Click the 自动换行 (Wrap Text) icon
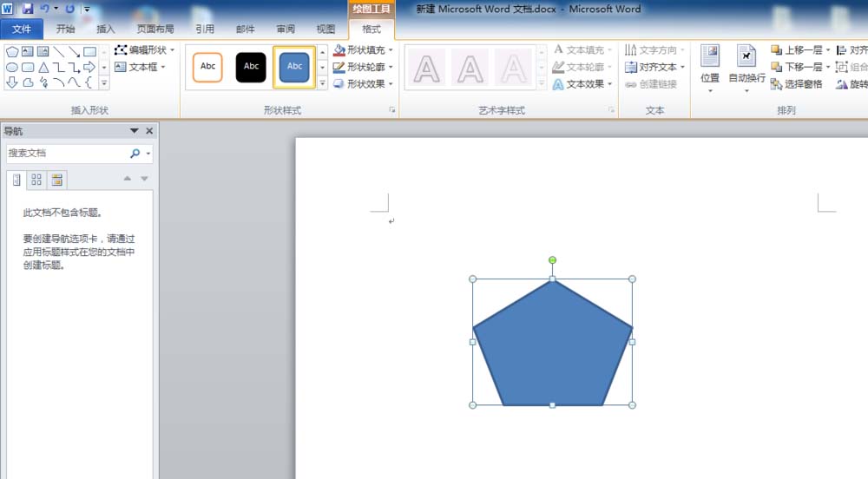The image size is (868, 479). pos(746,63)
